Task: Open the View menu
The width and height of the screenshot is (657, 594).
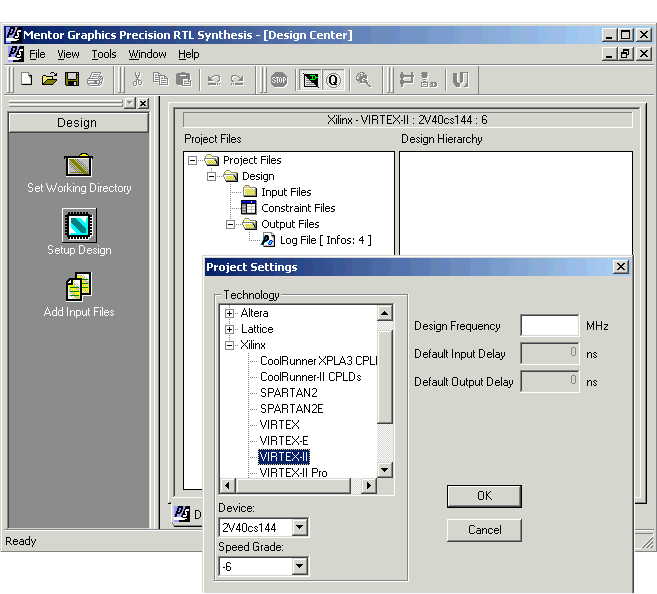Action: pyautogui.click(x=68, y=54)
